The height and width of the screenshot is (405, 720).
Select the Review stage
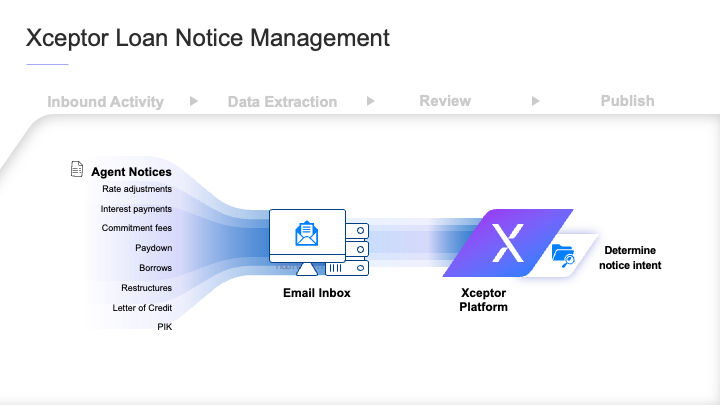pos(445,101)
